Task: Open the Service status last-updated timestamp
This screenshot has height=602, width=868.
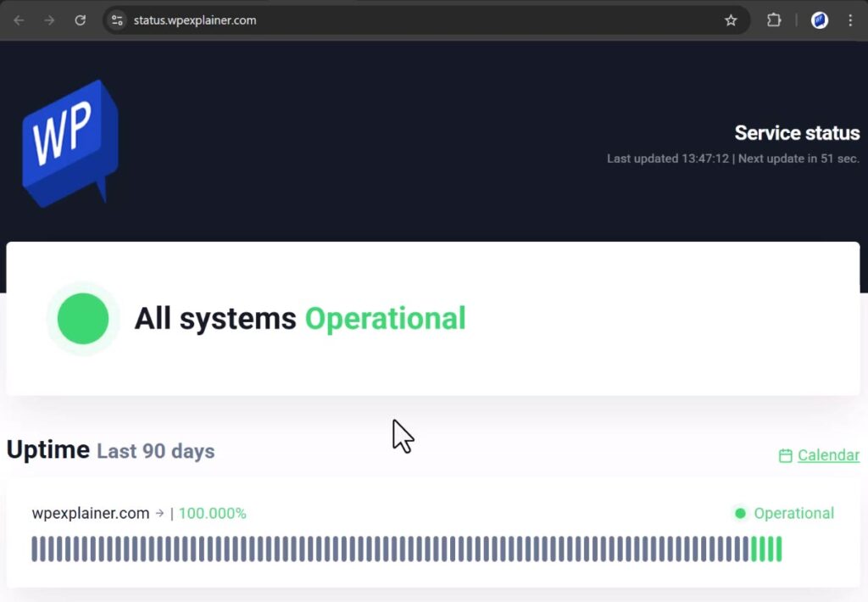Action: click(x=669, y=159)
